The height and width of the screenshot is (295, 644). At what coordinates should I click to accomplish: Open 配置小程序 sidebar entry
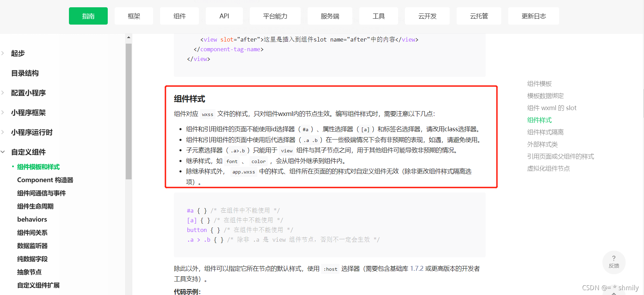click(x=28, y=93)
